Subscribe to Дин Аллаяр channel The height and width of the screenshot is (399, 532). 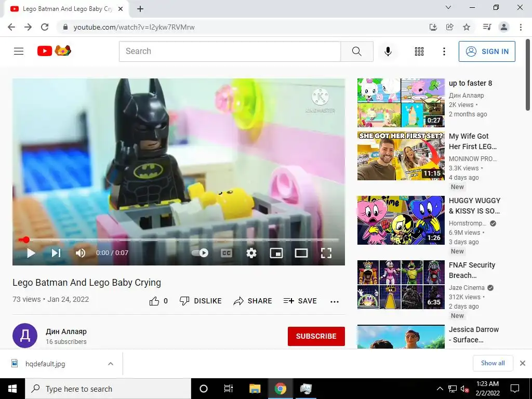(x=316, y=336)
